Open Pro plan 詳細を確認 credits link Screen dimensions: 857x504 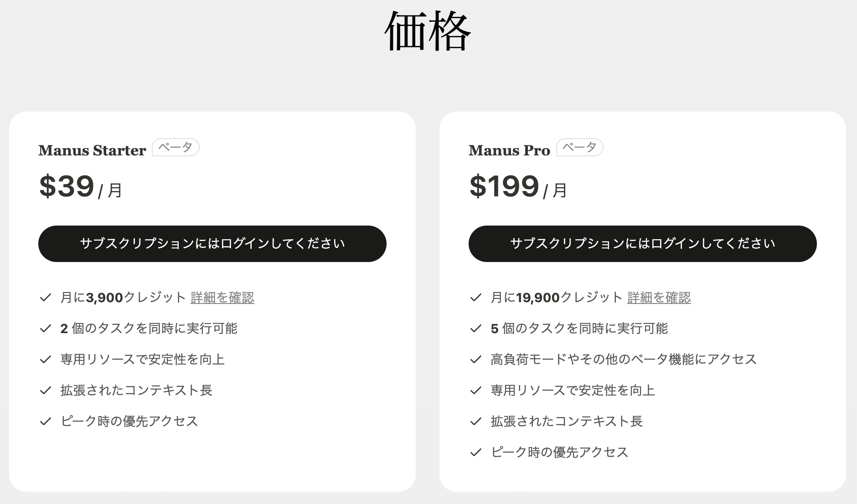(x=659, y=298)
